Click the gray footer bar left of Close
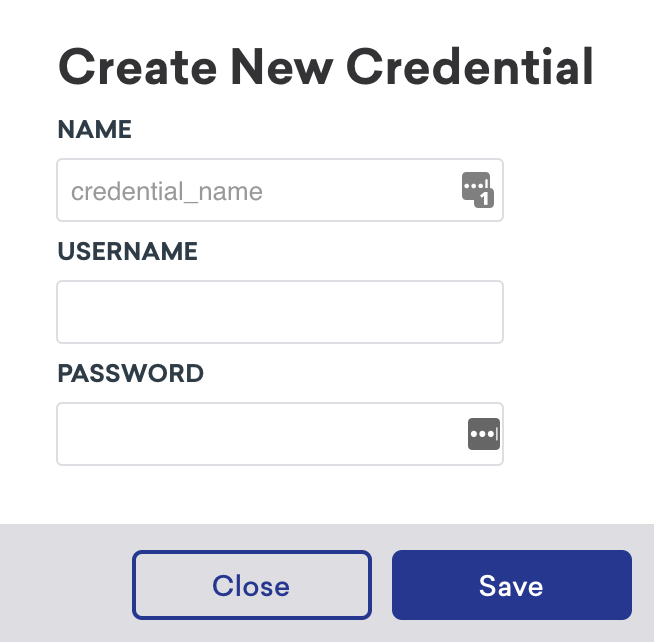The image size is (654, 642). coord(65,585)
